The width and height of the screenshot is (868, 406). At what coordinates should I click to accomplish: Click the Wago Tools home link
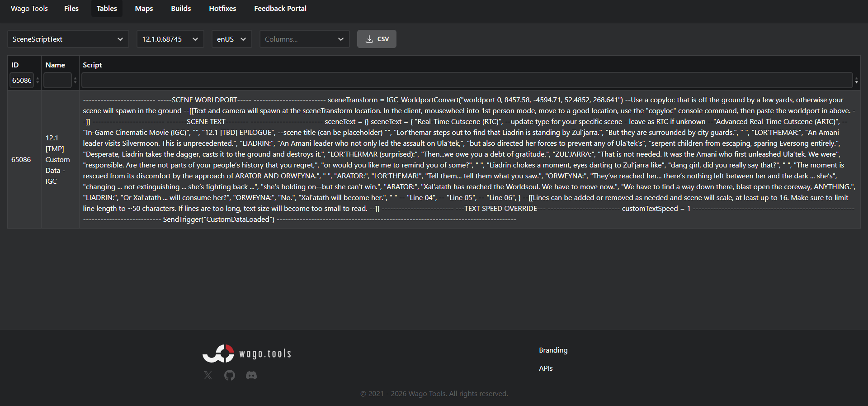tap(29, 8)
